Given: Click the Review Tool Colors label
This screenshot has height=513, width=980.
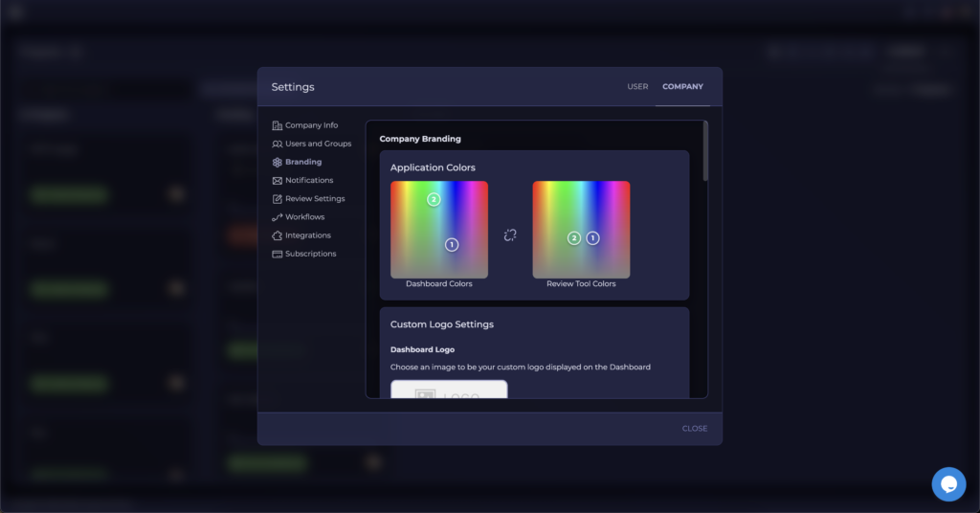Looking at the screenshot, I should (x=581, y=283).
